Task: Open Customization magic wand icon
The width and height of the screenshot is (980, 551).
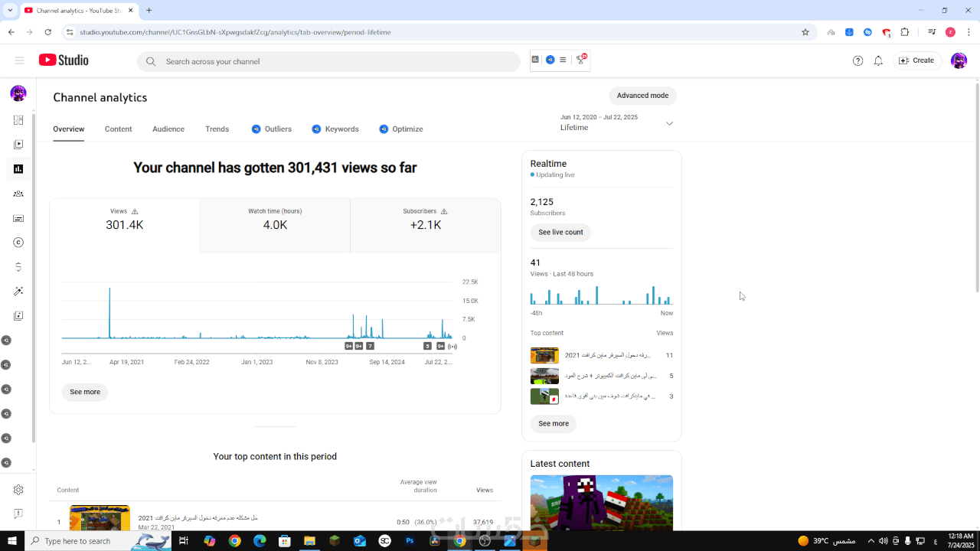Action: coord(18,292)
